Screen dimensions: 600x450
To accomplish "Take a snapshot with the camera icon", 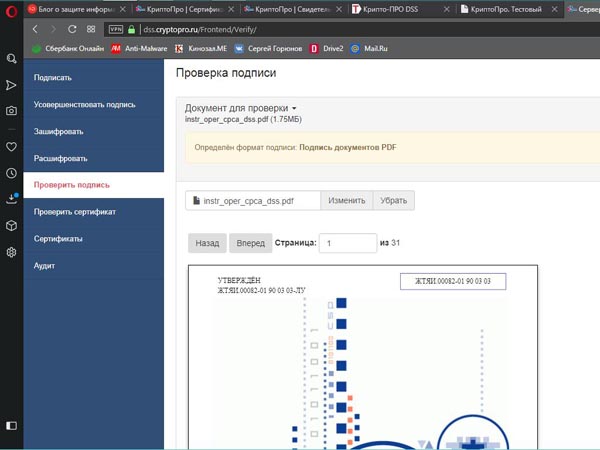I will tap(11, 111).
